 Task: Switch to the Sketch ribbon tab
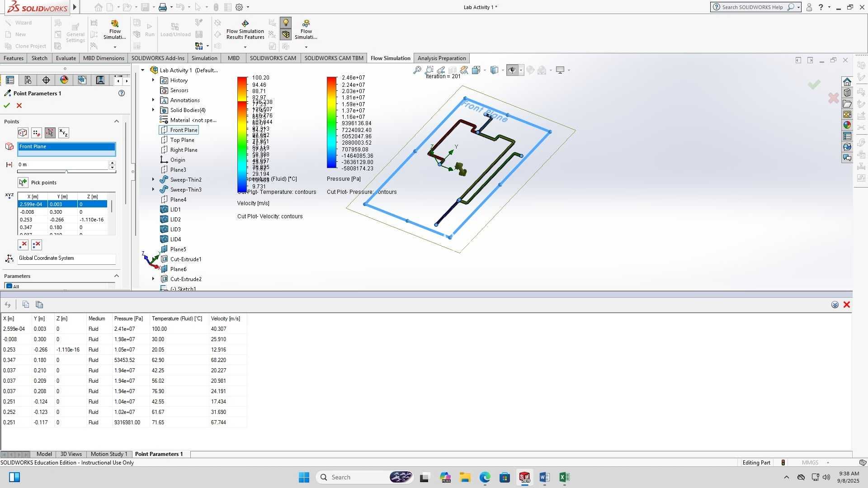(39, 58)
